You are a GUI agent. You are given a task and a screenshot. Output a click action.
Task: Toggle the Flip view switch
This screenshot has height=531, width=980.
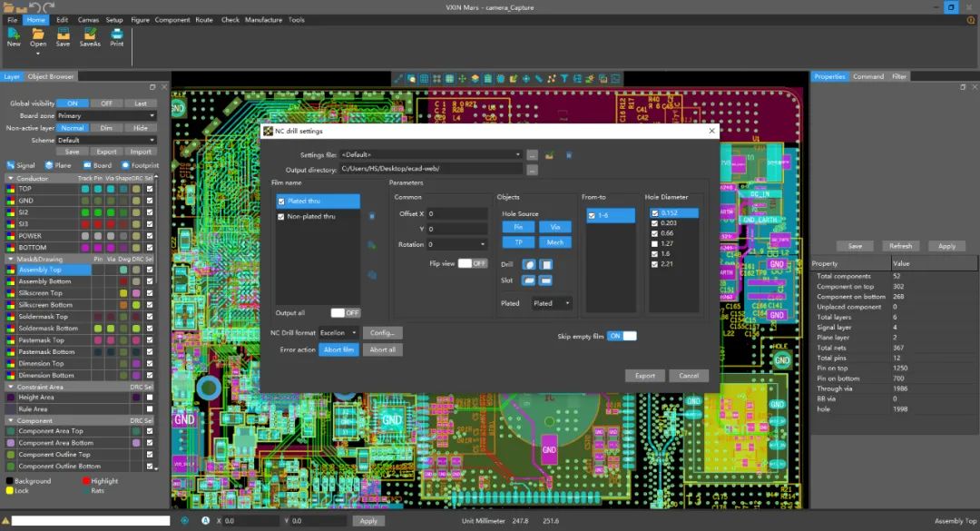(472, 263)
